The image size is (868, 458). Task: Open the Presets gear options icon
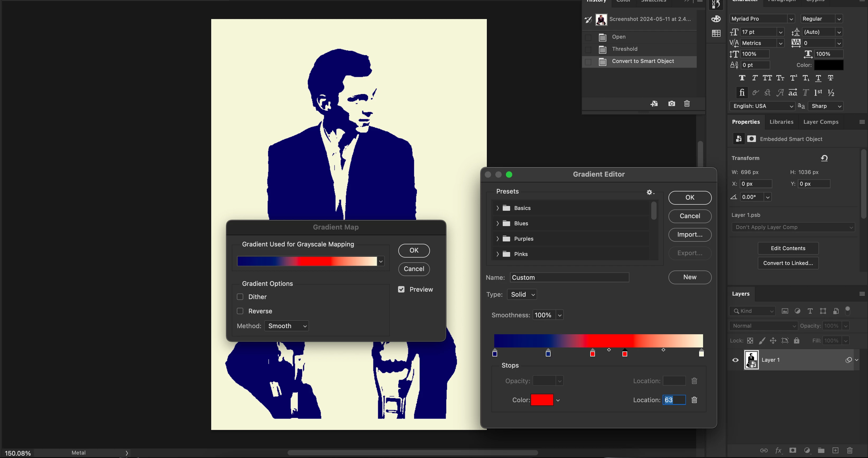(650, 192)
